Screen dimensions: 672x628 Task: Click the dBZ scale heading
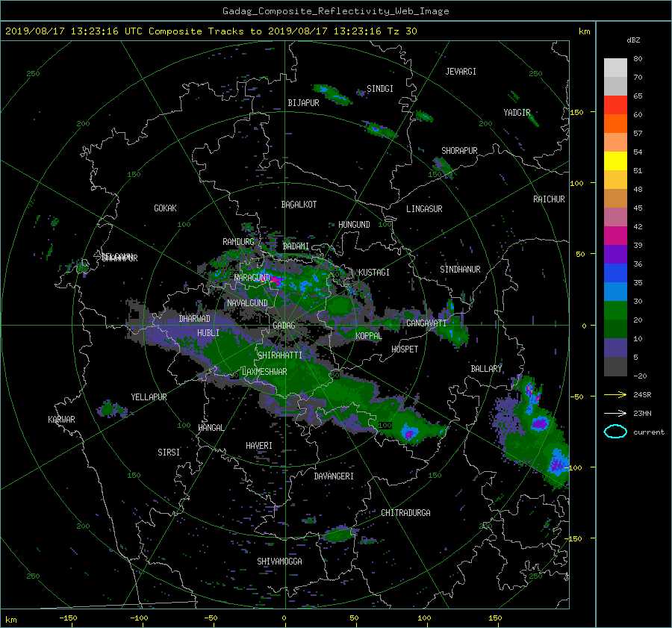point(633,40)
